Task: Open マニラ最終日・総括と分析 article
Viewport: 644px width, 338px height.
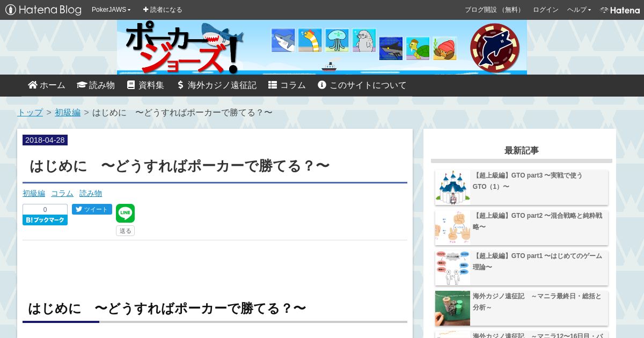Action: (537, 302)
